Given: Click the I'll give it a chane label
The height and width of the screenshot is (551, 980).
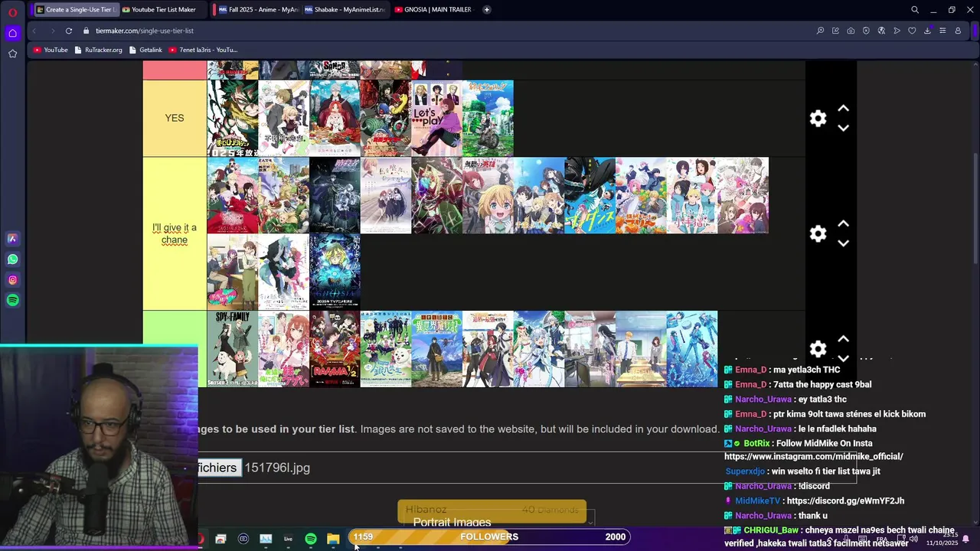Looking at the screenshot, I should pos(175,233).
